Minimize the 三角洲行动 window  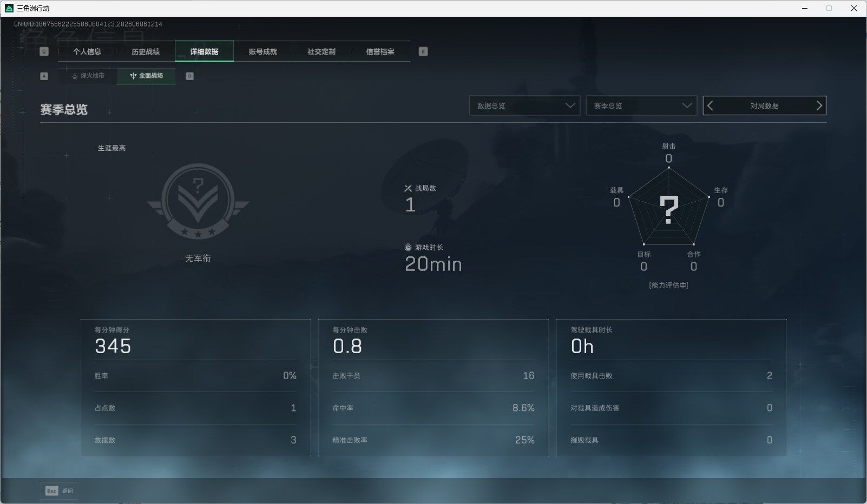coord(804,8)
